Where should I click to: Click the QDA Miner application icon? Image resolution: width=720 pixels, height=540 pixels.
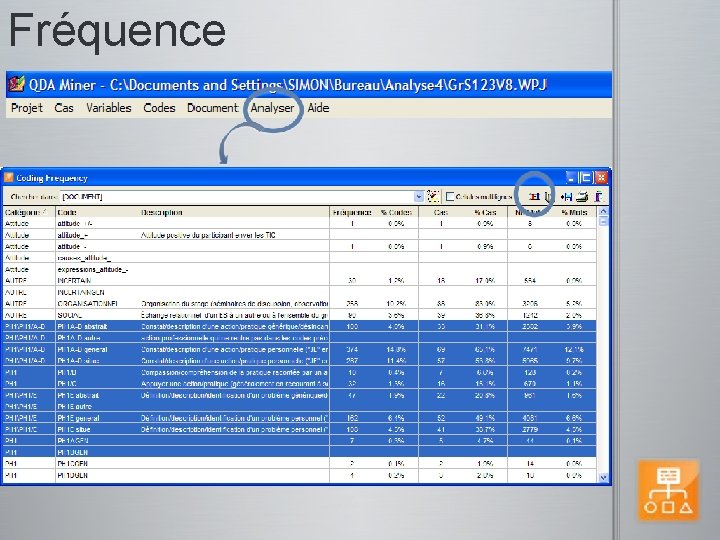[x=17, y=84]
